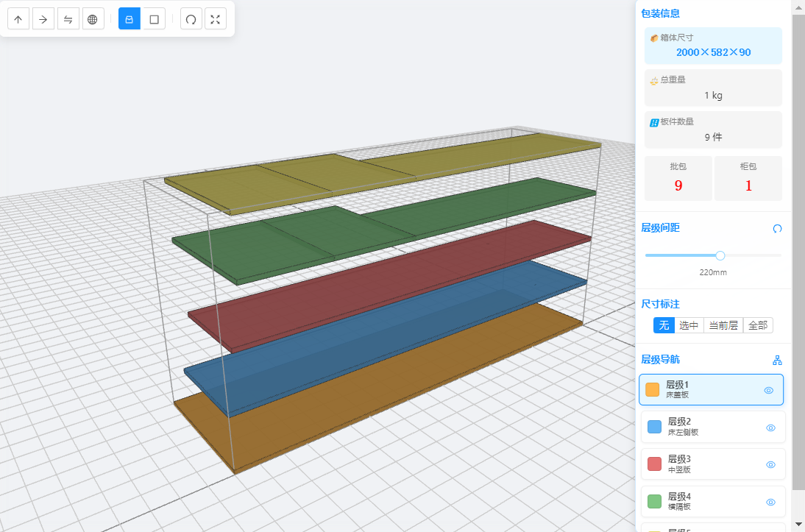
Task: Click the right arrow view button
Action: point(43,20)
